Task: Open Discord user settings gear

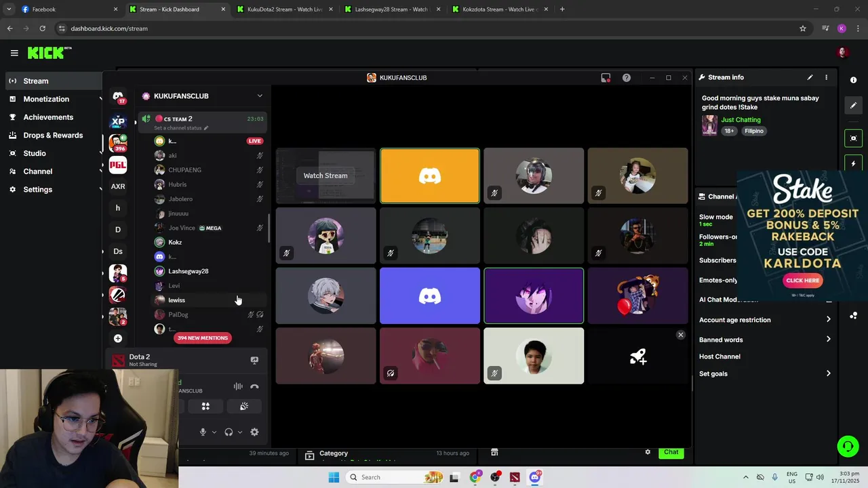Action: tap(254, 432)
